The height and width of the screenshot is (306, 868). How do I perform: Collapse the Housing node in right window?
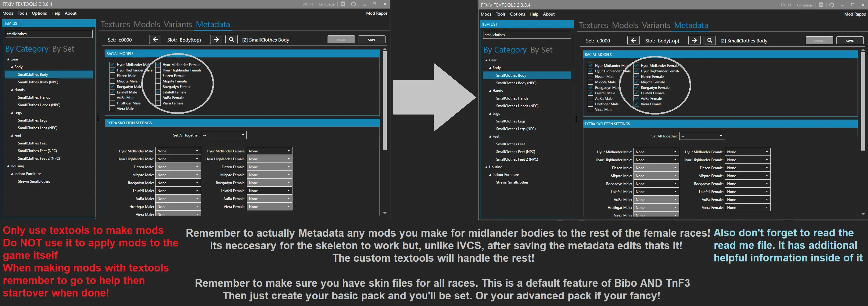coord(486,167)
